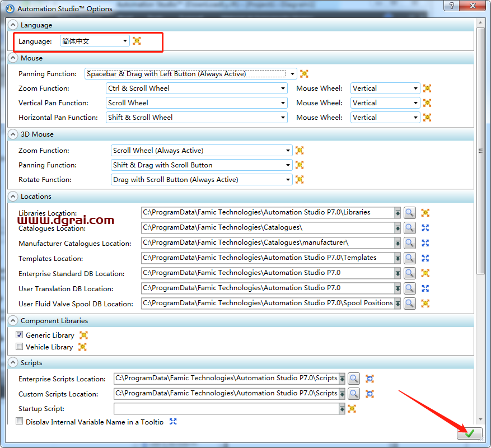Open help with the question mark button
Image resolution: width=491 pixels, height=448 pixels.
(451, 6)
